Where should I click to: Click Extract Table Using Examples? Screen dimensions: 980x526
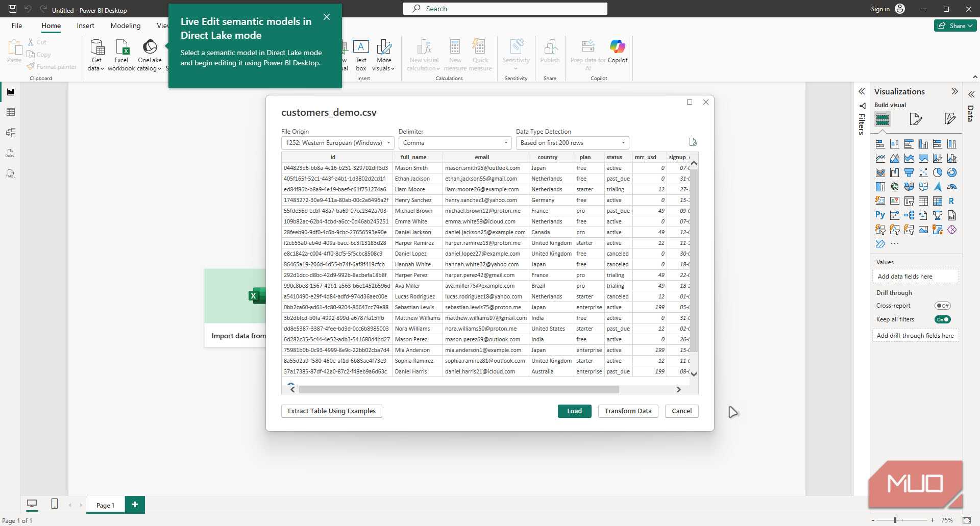coord(332,411)
